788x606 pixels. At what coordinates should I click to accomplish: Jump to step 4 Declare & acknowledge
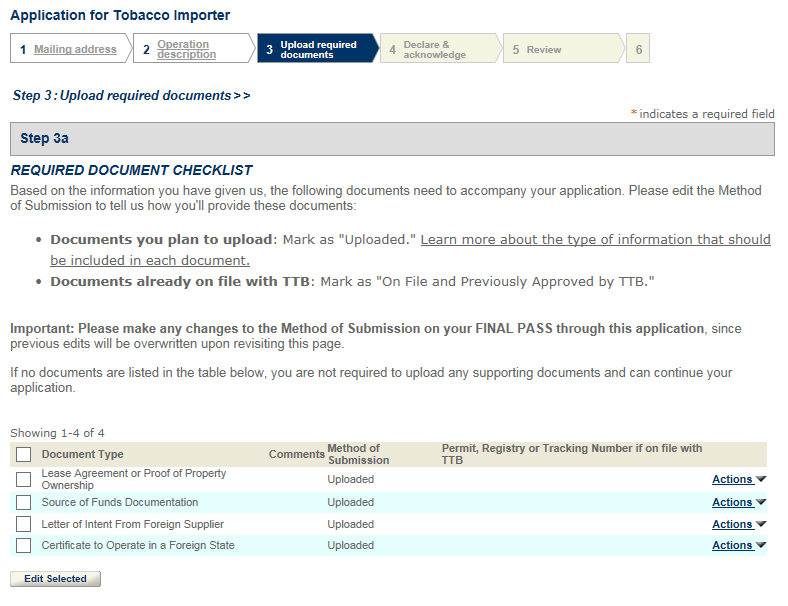[434, 49]
